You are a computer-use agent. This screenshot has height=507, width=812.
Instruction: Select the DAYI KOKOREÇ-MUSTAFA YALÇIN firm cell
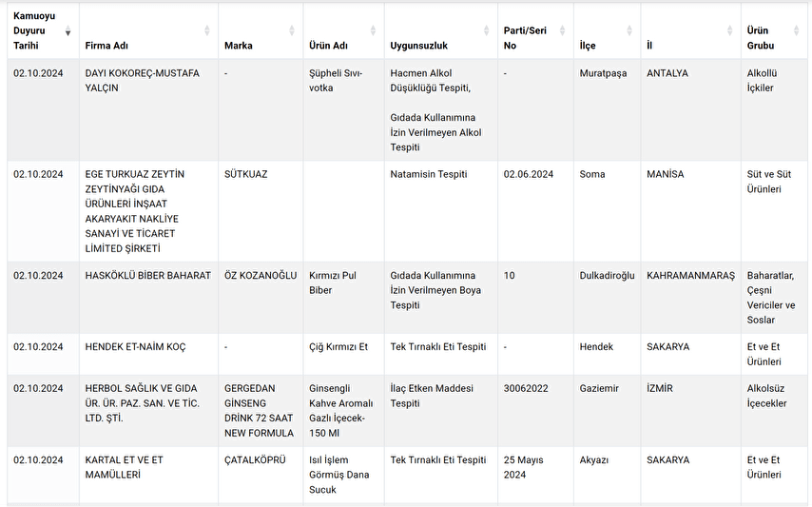click(x=142, y=81)
